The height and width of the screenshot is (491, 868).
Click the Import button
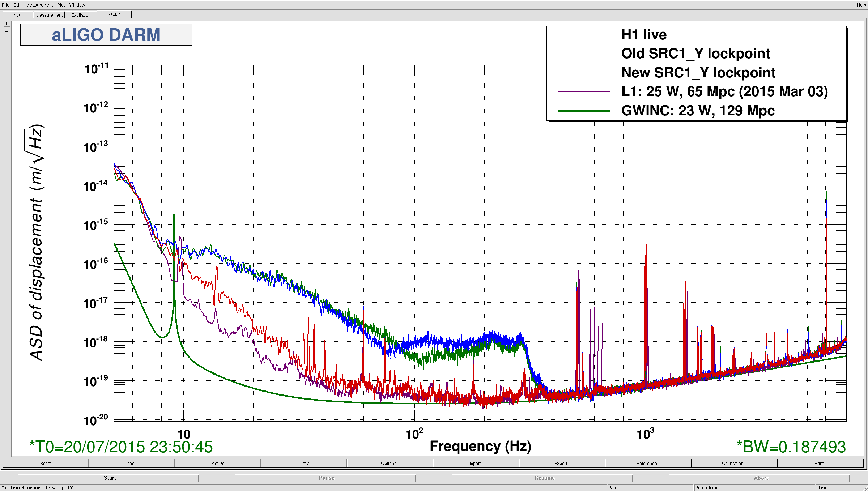(476, 463)
